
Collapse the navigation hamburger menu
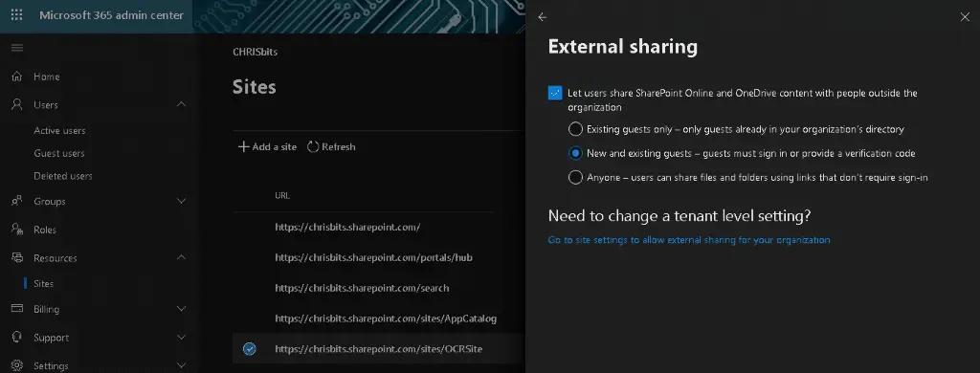pos(17,48)
